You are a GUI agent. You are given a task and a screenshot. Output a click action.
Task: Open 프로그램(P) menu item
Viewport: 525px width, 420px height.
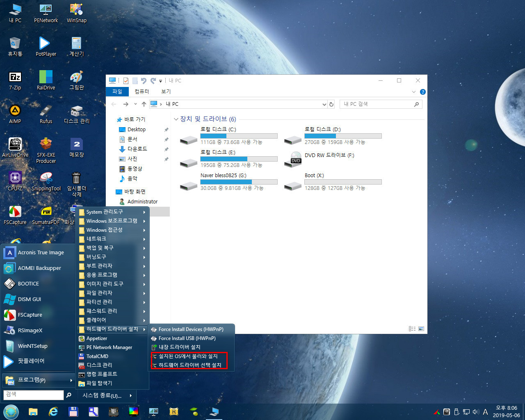(39, 380)
